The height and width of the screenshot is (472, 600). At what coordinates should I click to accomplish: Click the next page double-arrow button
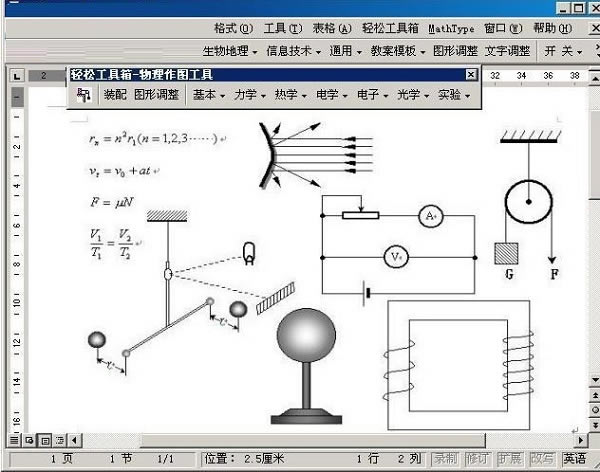tap(595, 425)
